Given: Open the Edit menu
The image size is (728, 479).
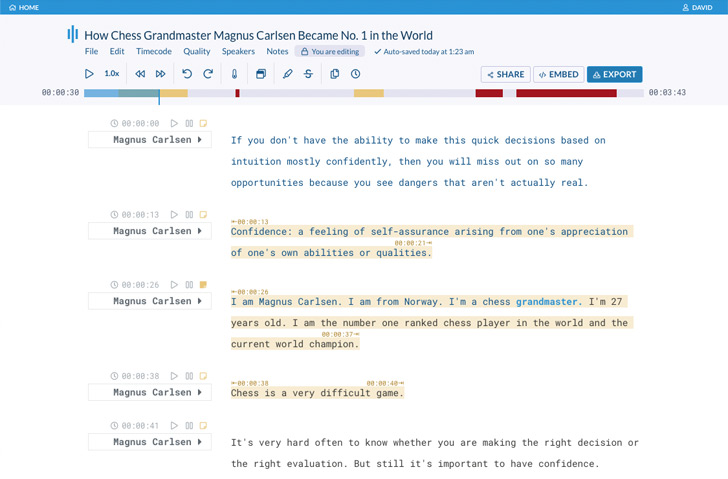Looking at the screenshot, I should point(117,52).
